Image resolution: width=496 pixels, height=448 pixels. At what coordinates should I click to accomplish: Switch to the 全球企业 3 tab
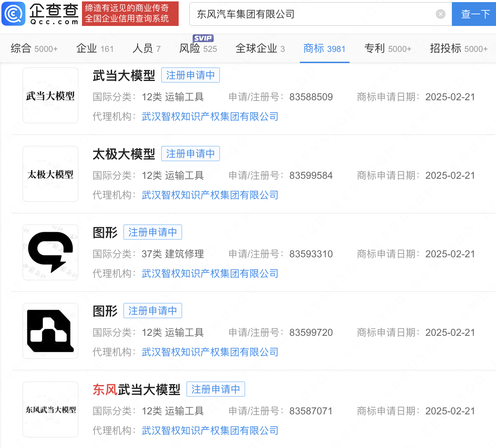(x=260, y=48)
